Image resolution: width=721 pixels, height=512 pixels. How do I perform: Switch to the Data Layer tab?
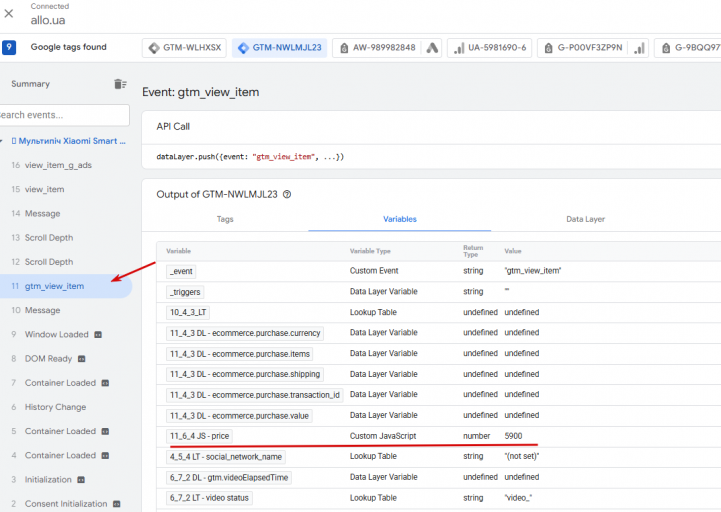coord(585,219)
